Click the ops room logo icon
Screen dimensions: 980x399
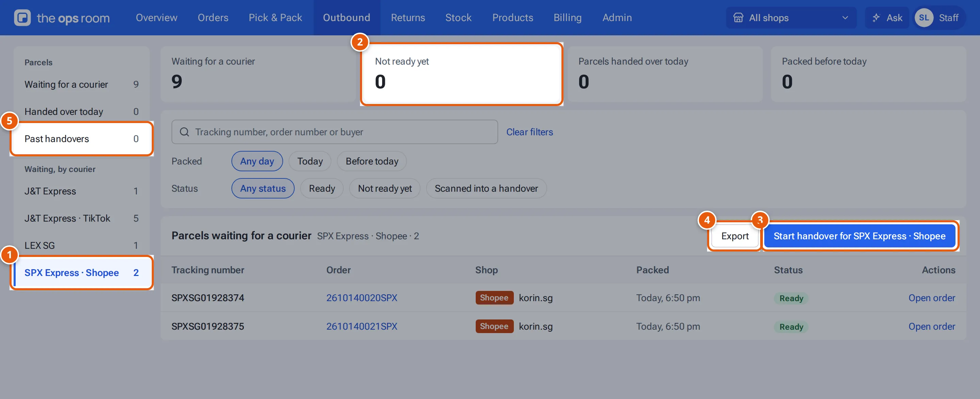[22, 18]
